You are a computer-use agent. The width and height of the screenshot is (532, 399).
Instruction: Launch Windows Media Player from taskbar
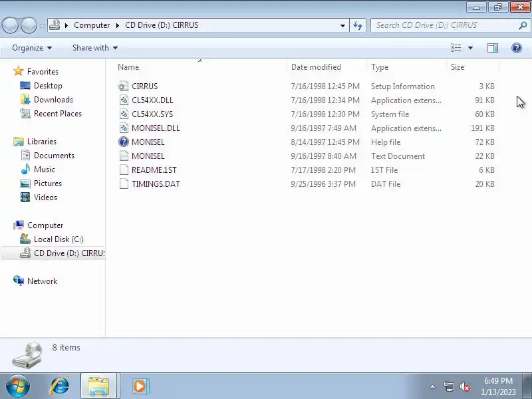[x=140, y=386]
